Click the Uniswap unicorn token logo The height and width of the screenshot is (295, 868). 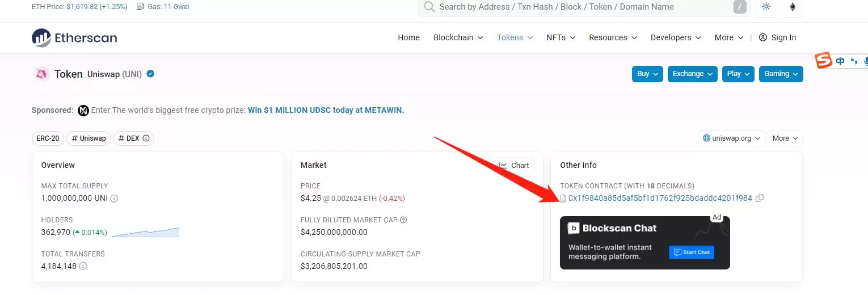(42, 74)
